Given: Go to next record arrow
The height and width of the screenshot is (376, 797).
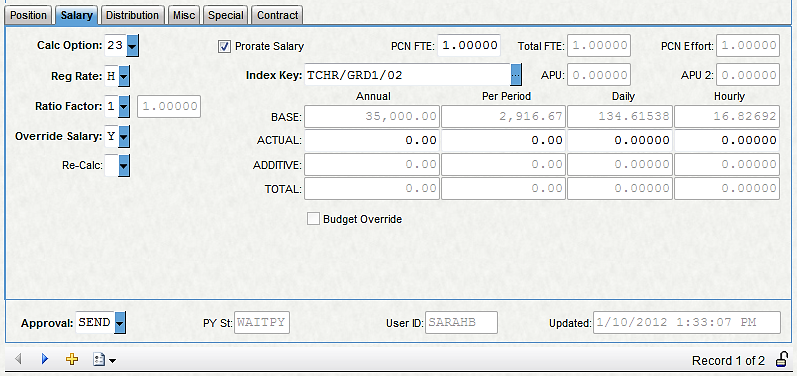Looking at the screenshot, I should 45,360.
